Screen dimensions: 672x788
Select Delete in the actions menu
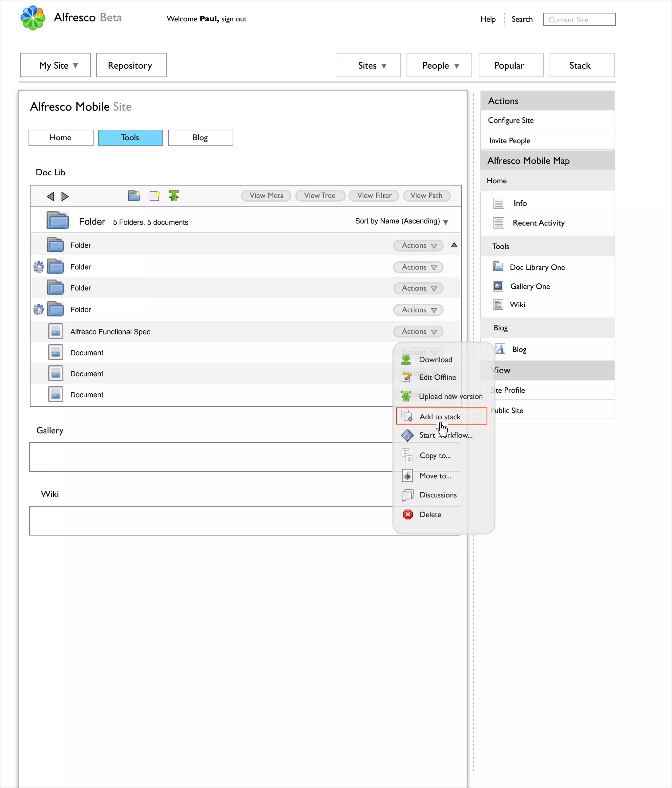[430, 514]
